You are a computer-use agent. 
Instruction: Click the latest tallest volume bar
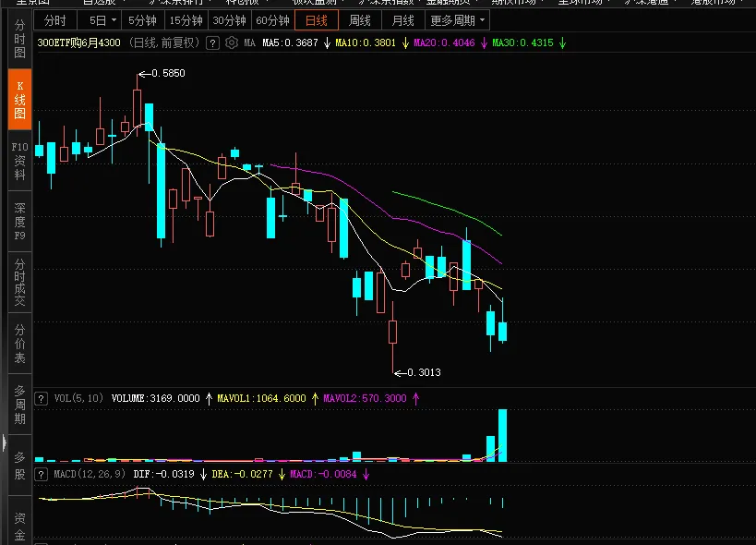(502, 435)
